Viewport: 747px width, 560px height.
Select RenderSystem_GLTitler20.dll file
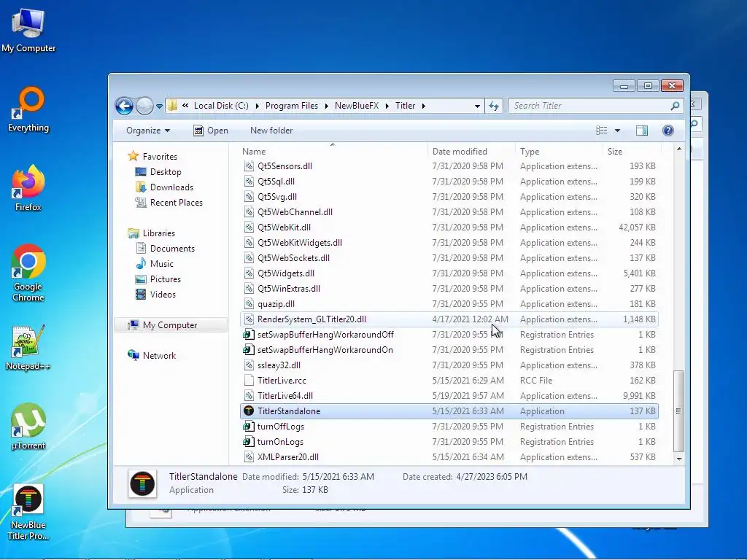(x=449, y=319)
